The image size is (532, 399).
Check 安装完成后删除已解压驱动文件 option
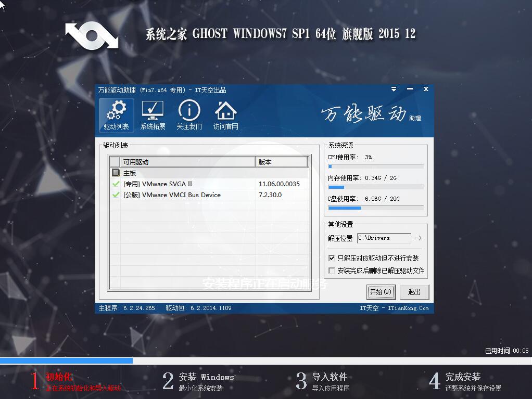coord(332,271)
